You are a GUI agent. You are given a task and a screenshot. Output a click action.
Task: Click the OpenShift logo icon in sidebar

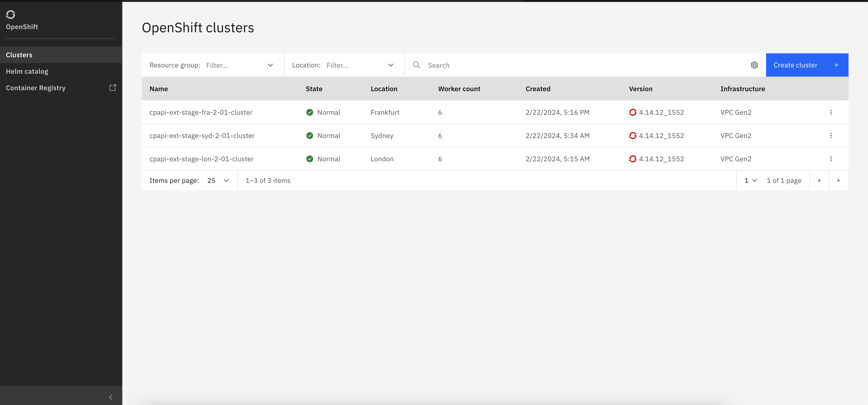pos(10,15)
